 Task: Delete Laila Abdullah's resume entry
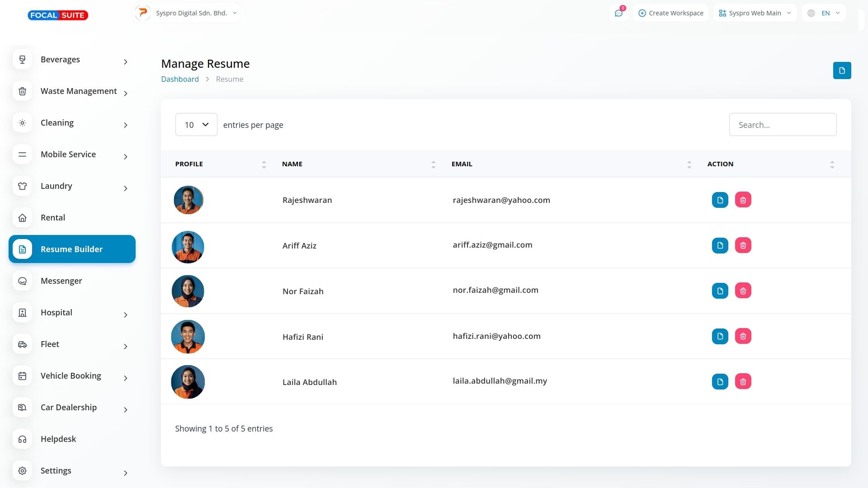tap(743, 381)
